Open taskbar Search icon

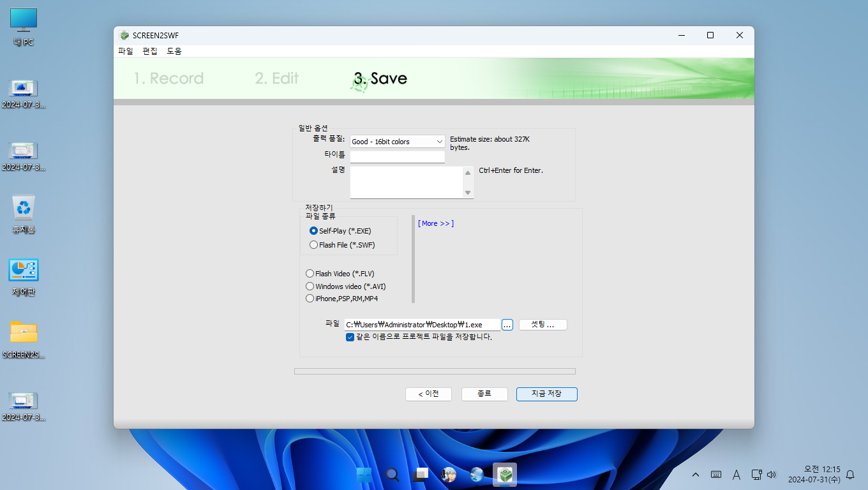point(393,475)
